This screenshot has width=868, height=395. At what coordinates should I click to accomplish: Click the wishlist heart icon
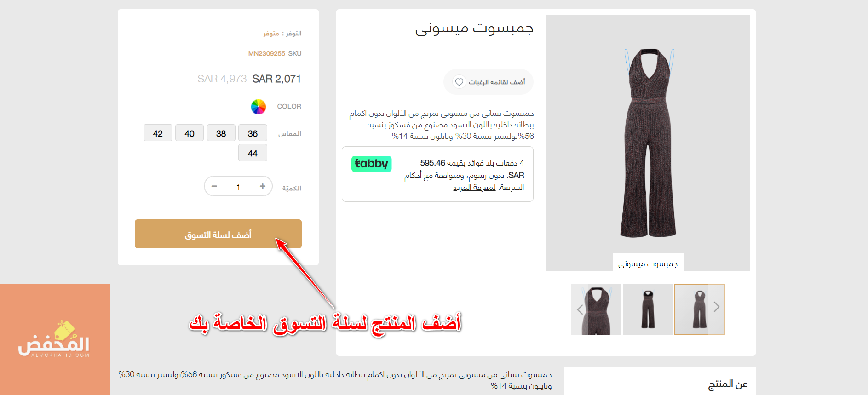pyautogui.click(x=459, y=82)
